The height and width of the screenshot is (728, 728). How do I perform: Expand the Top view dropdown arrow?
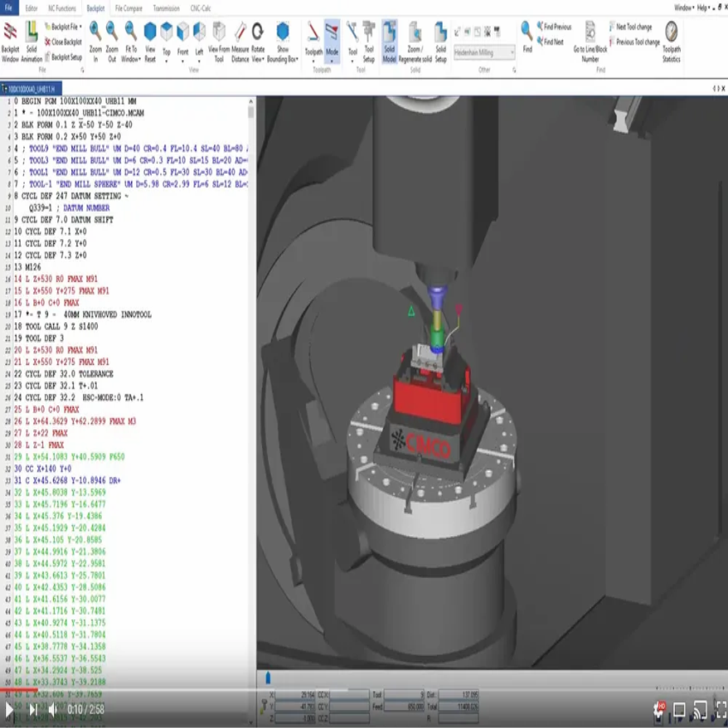(x=166, y=61)
